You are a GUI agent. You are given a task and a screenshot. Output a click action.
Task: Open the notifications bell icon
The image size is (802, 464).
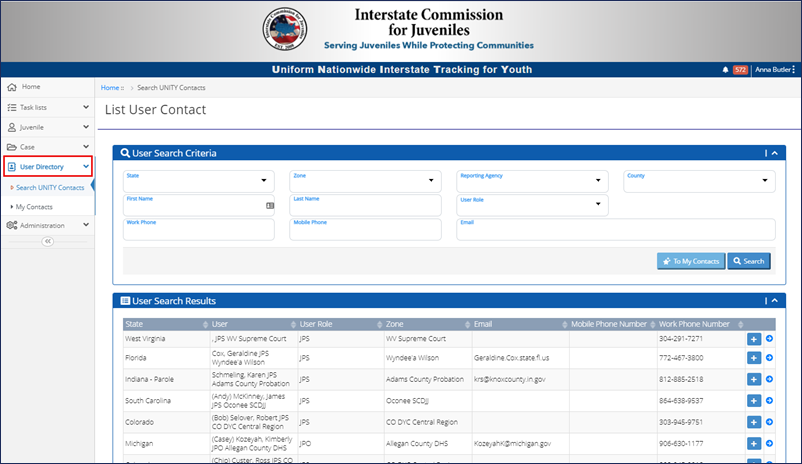(725, 70)
